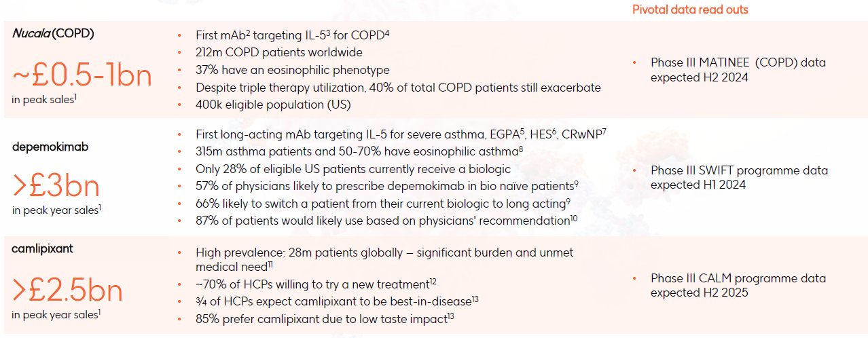This screenshot has height=338, width=868.
Task: Click the Nucala (COPD) product heading
Action: (53, 33)
